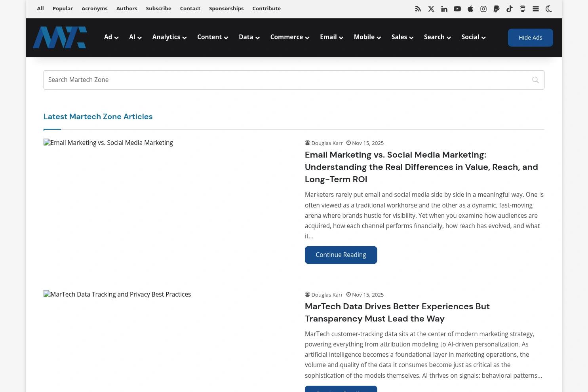Open the LinkedIn profile icon
Image resolution: width=588 pixels, height=392 pixels.
444,9
